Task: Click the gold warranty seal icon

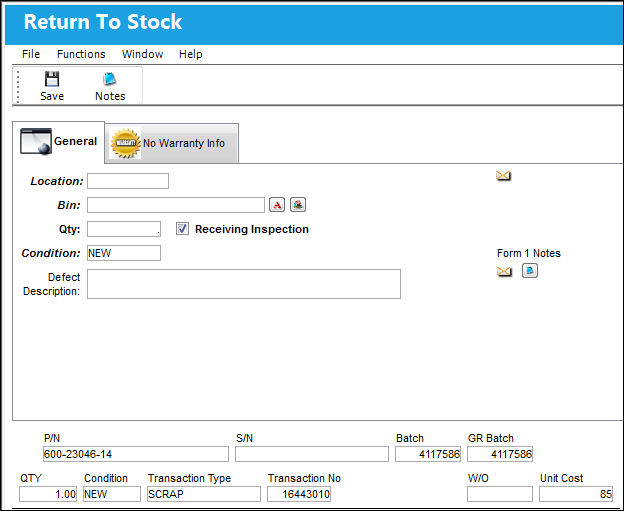Action: pos(125,143)
